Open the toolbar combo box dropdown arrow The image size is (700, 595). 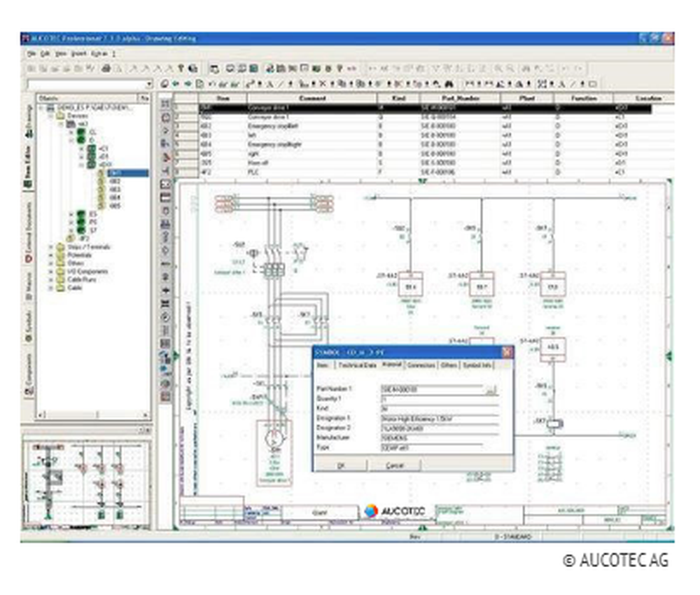click(x=148, y=84)
